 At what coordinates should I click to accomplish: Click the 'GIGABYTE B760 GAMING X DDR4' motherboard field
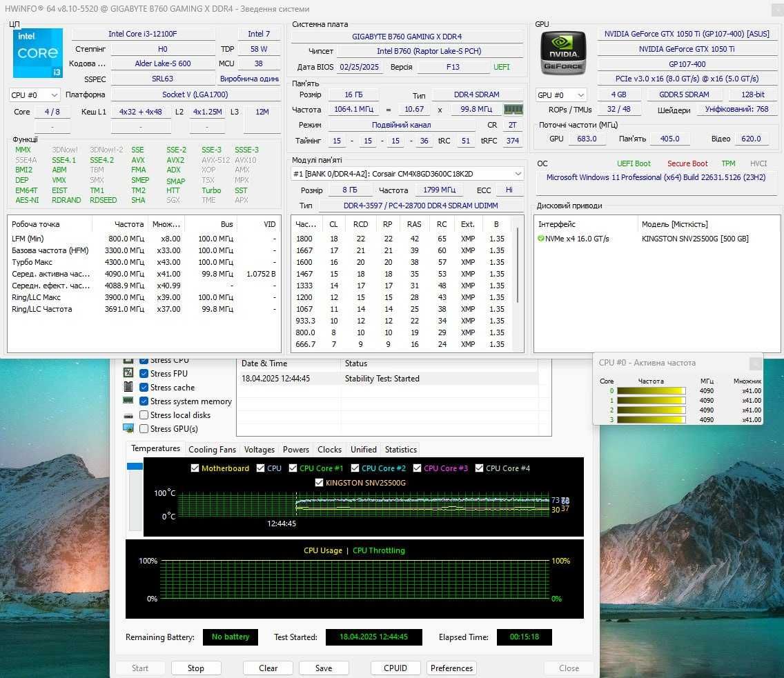point(407,37)
